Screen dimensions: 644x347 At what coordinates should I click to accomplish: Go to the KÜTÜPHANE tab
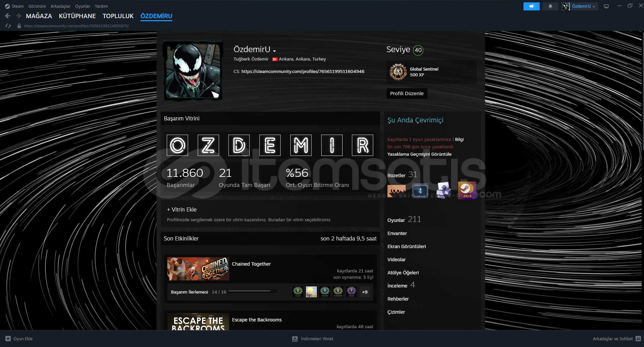77,16
